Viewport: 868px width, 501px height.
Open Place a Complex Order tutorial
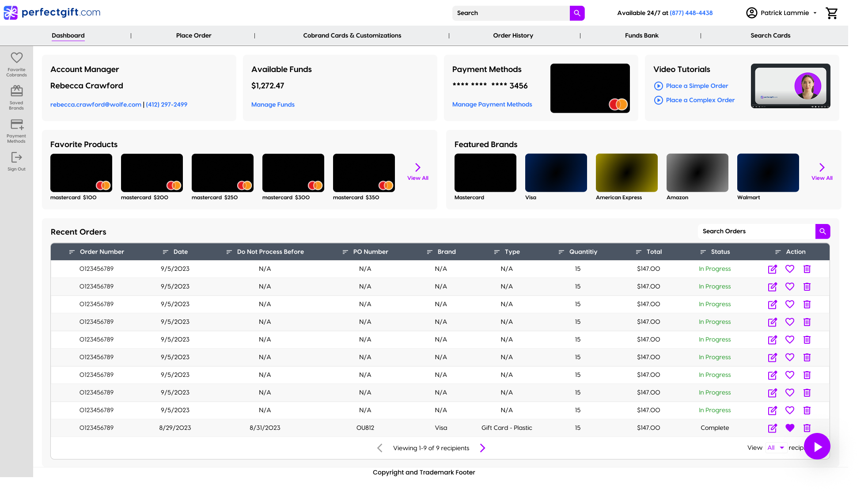coord(700,100)
